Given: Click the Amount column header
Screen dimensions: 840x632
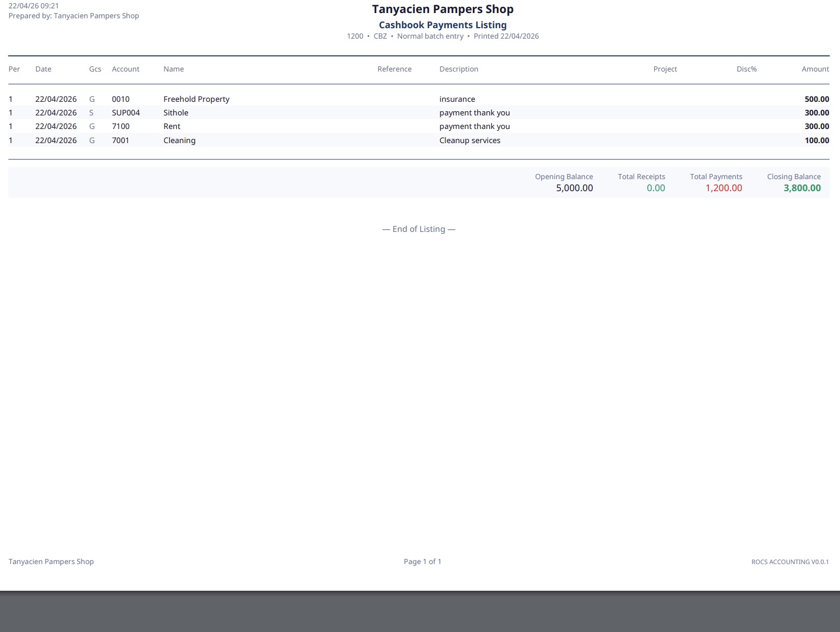Looking at the screenshot, I should point(815,69).
